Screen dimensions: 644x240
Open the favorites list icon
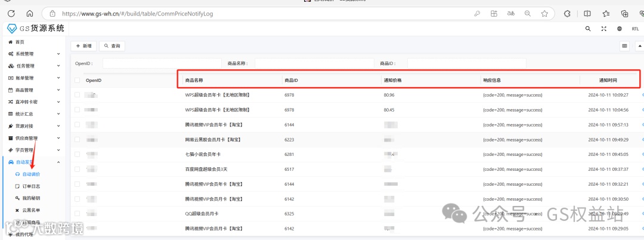point(606,14)
